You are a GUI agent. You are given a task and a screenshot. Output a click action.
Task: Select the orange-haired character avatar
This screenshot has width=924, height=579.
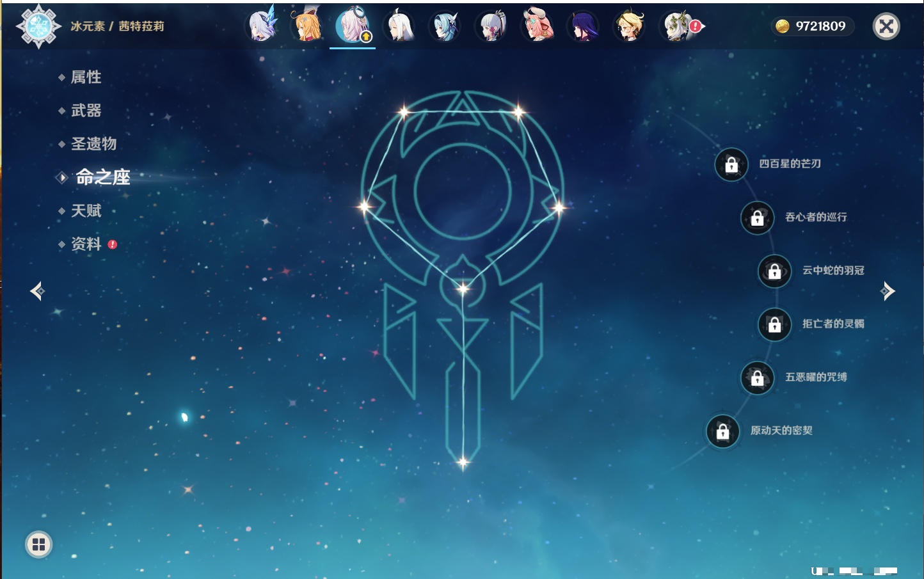[307, 26]
